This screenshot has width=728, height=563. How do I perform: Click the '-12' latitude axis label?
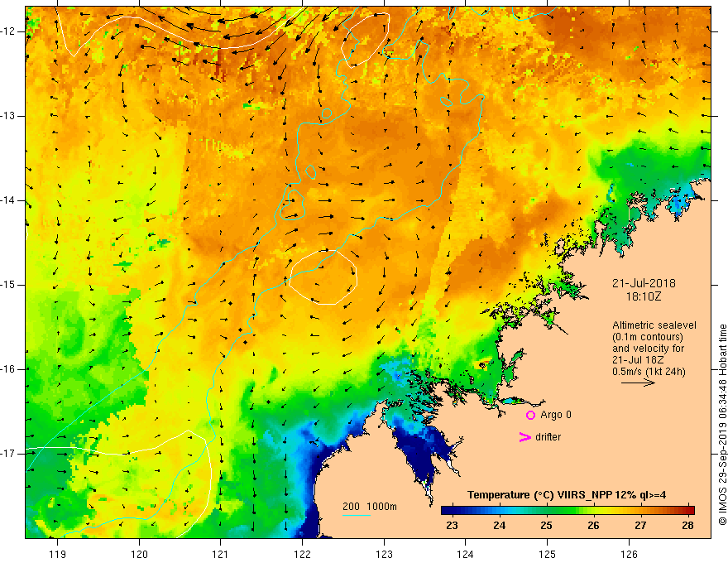(8, 31)
